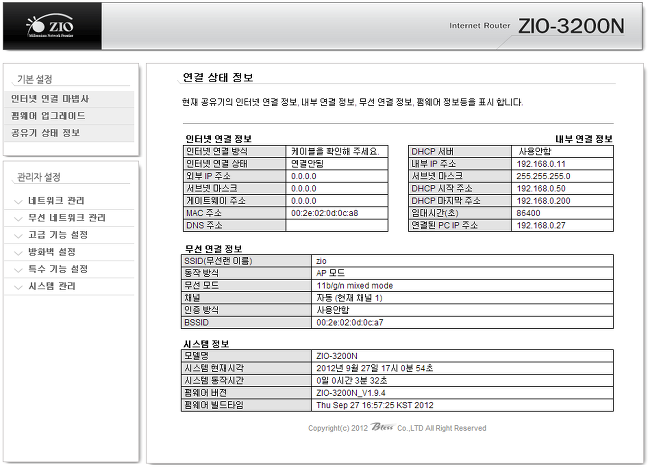Expand chevron next to 고급 기능 설정
Screen dimensions: 650x469
pos(18,236)
